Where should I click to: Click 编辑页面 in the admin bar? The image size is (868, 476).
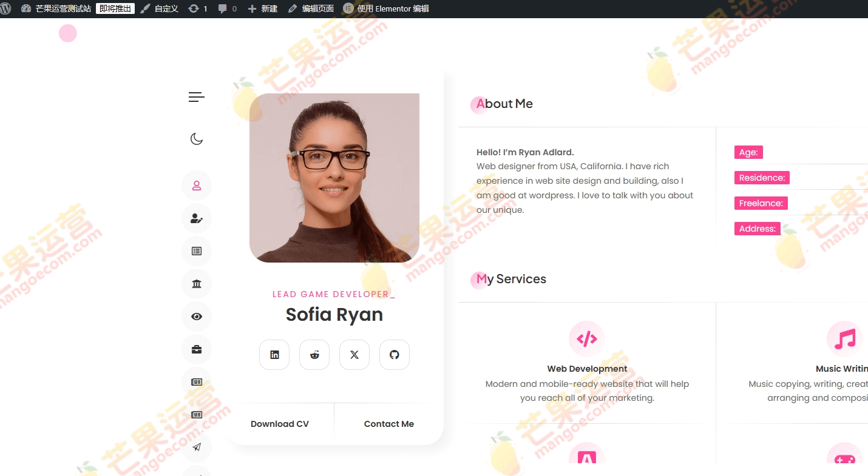311,8
